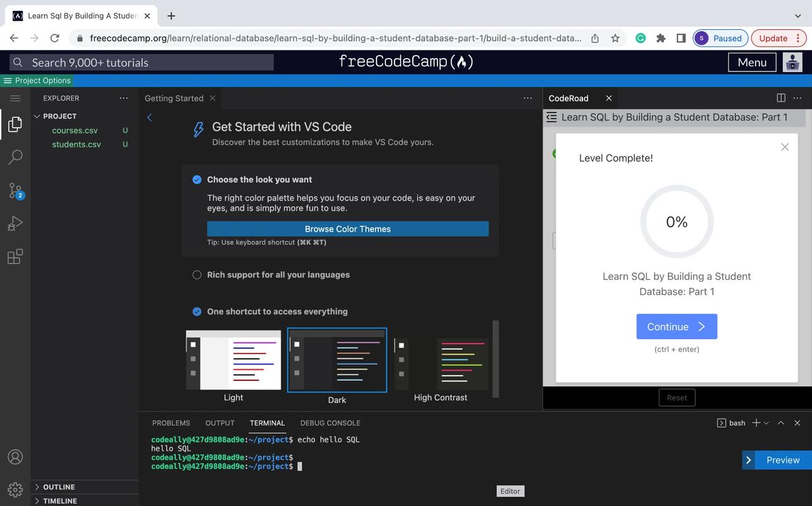Screen dimensions: 812x506
Task: Open Source Control view with 2 changes
Action: 15,190
